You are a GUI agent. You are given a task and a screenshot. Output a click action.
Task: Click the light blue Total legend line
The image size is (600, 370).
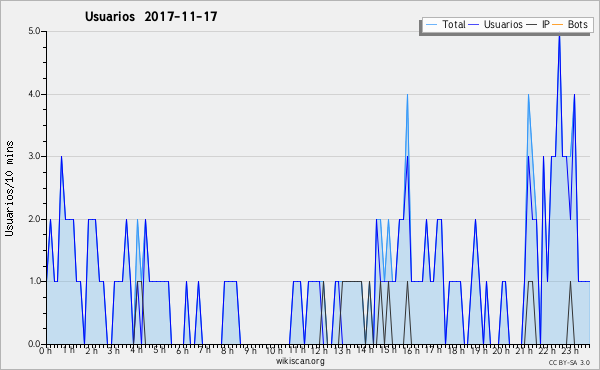(x=431, y=25)
